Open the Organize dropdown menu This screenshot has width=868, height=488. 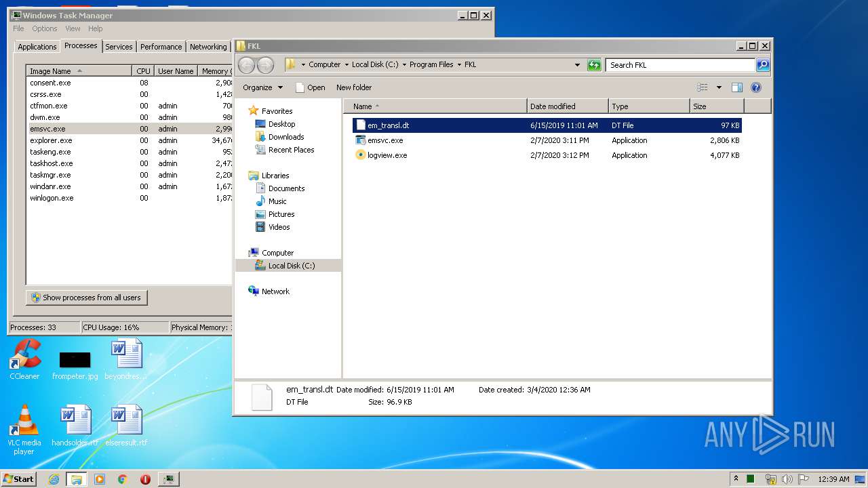[263, 87]
